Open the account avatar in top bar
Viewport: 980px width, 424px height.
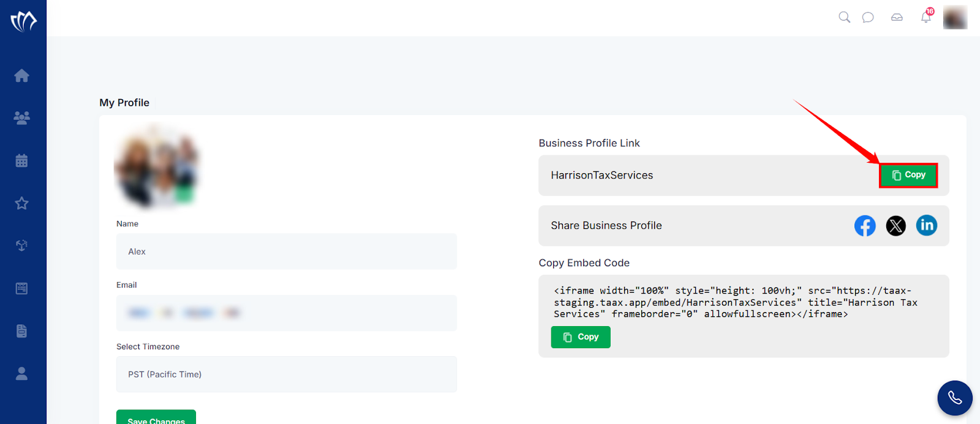[955, 17]
